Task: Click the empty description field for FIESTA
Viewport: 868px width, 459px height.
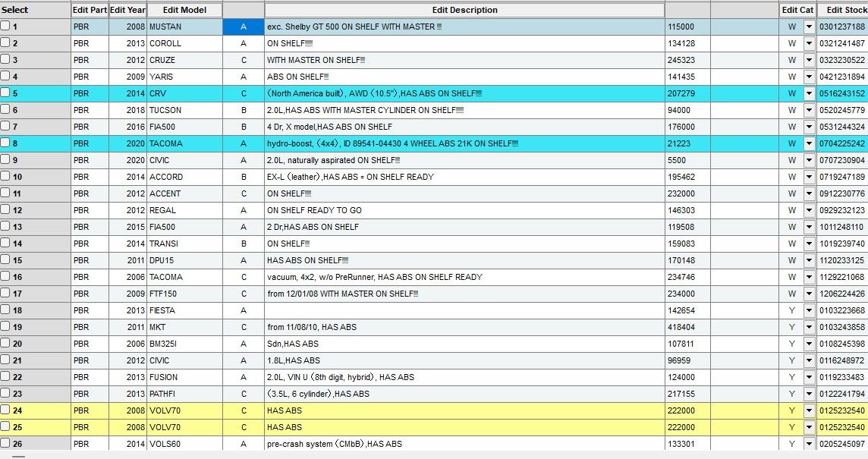Action: pyautogui.click(x=464, y=310)
